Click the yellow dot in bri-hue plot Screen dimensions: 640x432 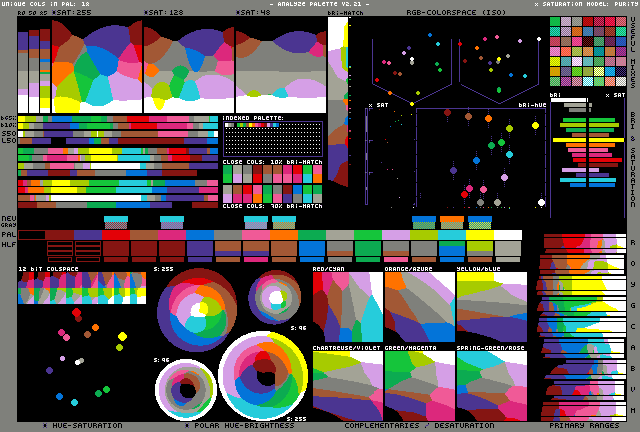point(535,126)
